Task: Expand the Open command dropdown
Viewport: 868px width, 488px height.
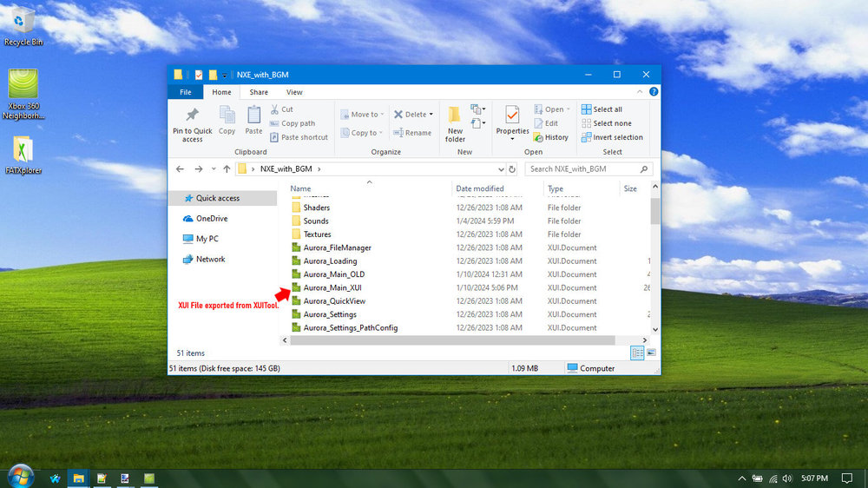Action: pyautogui.click(x=568, y=109)
